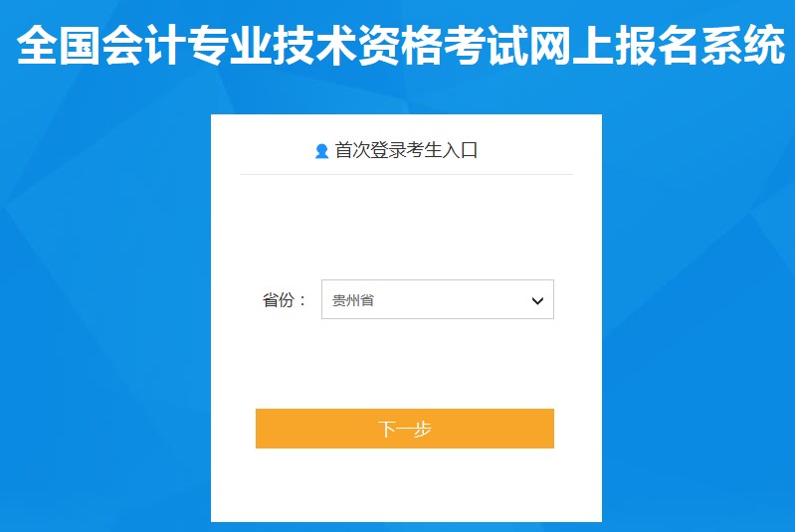Click the page title 全国会计专业技术资格考试网上报名系统
This screenshot has height=532, width=795.
click(401, 45)
